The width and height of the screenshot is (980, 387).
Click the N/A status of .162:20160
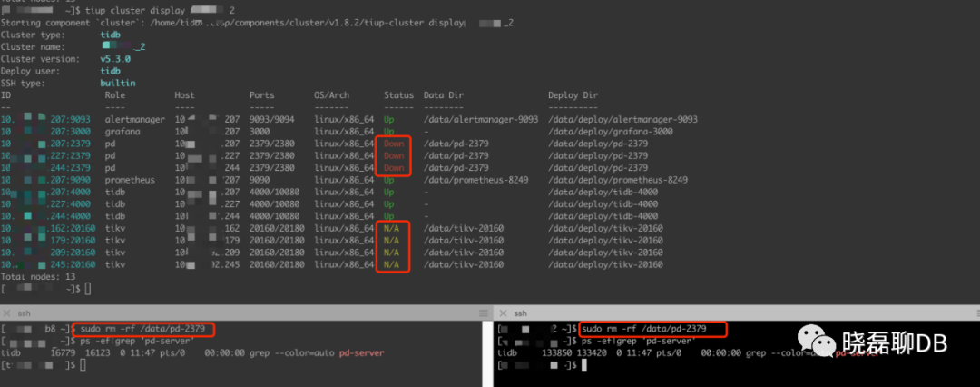click(391, 229)
